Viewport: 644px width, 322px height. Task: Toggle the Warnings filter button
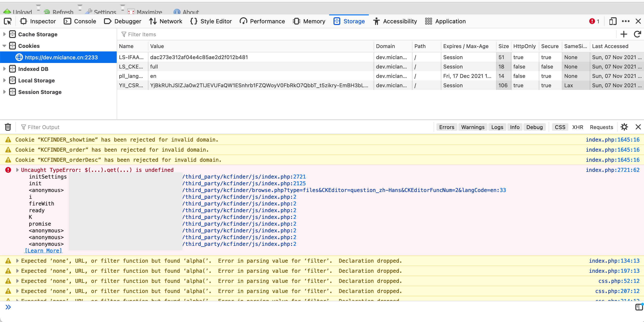[x=473, y=127]
